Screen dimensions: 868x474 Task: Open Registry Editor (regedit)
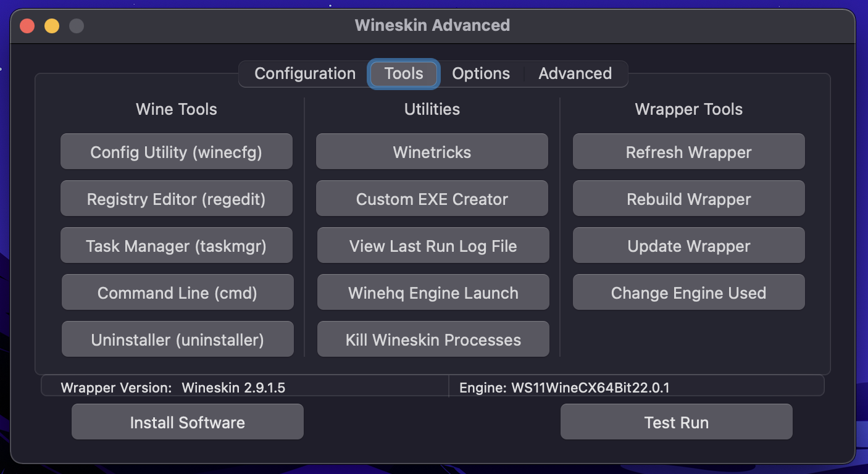tap(177, 199)
